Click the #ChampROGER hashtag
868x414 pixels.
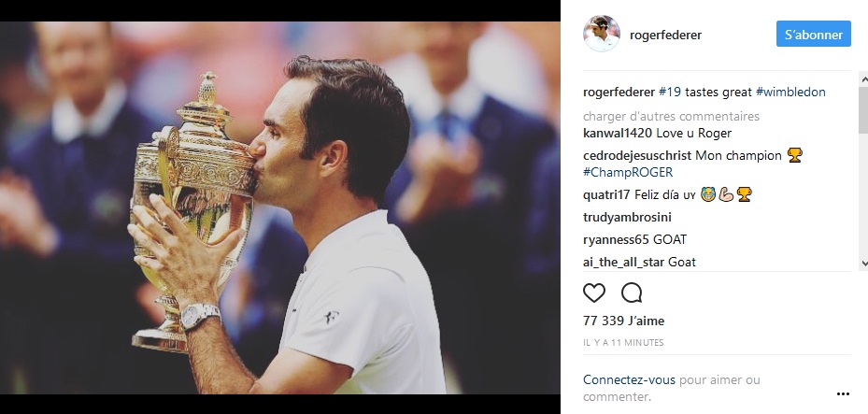click(x=628, y=172)
